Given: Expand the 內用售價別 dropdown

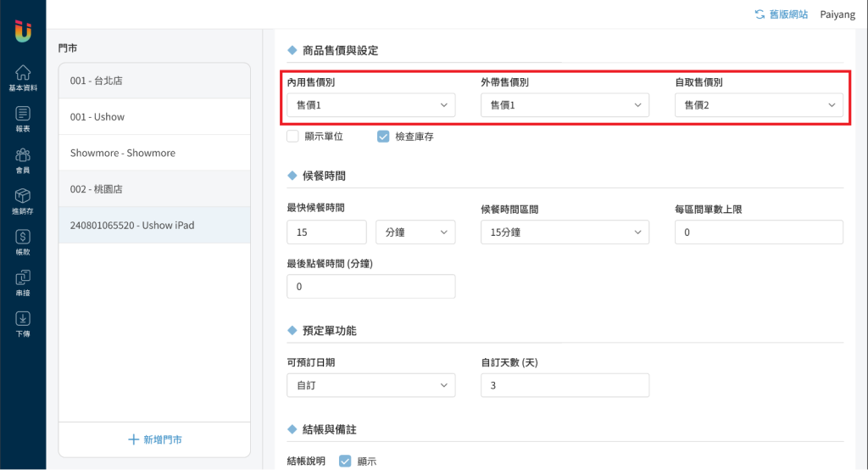Looking at the screenshot, I should click(370, 105).
